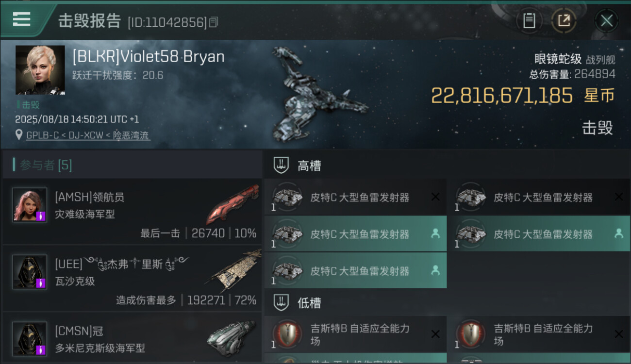Screen dimensions: 631x364
Task: Open the hamburger menu icon
Action: (x=22, y=19)
